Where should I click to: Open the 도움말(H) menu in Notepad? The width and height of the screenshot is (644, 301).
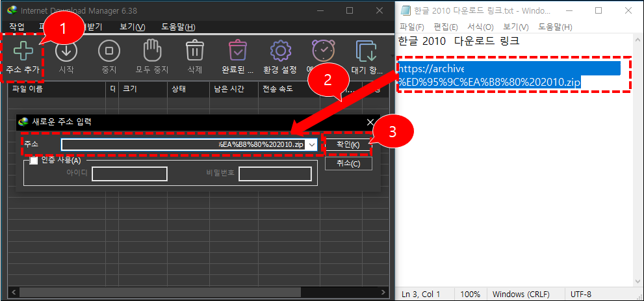click(x=555, y=27)
